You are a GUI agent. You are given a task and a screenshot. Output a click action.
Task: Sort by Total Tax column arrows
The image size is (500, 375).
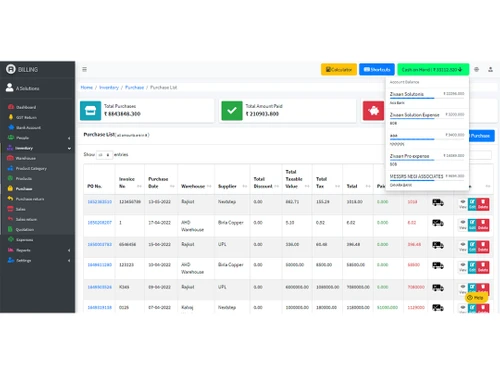pos(338,186)
